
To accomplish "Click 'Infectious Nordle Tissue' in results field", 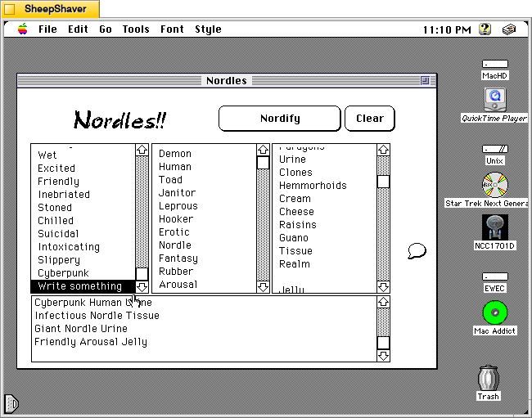I will pyautogui.click(x=97, y=316).
